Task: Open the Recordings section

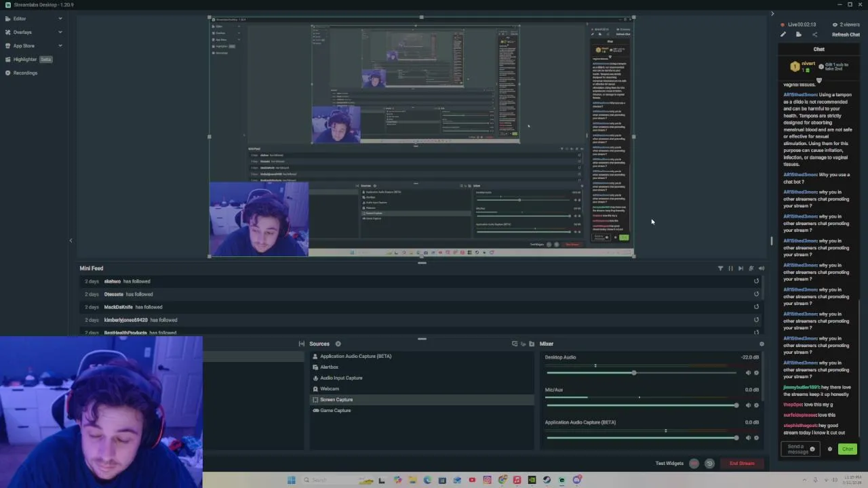Action: pyautogui.click(x=25, y=73)
